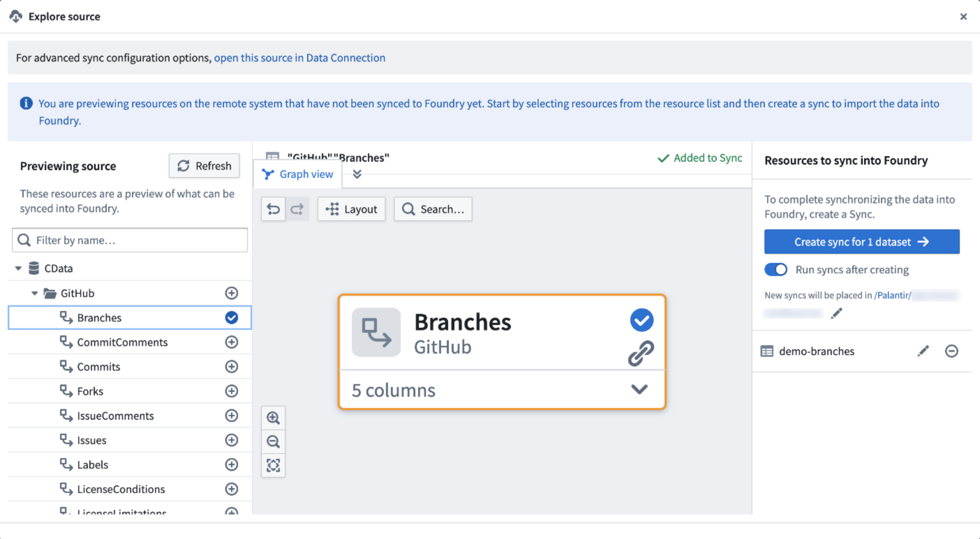The image size is (980, 539).
Task: Click Create sync for 1 dataset button
Action: coord(861,242)
